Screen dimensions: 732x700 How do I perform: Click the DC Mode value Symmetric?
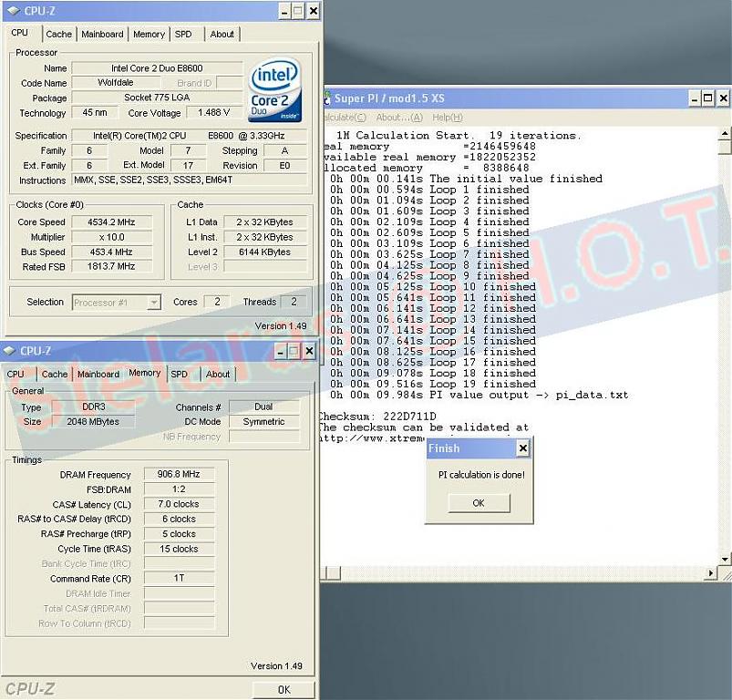[263, 422]
